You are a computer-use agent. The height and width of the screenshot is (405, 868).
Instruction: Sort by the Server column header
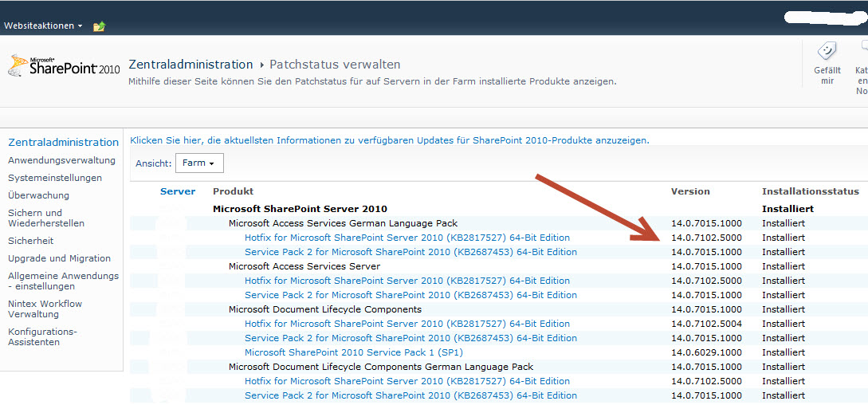(x=178, y=191)
